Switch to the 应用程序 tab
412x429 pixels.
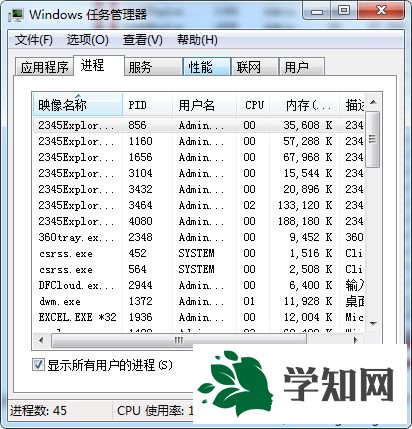click(44, 67)
